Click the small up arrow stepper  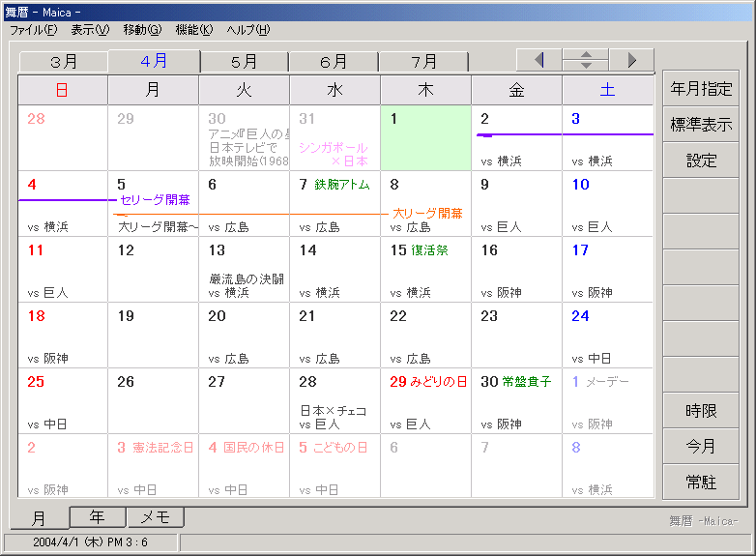[586, 54]
